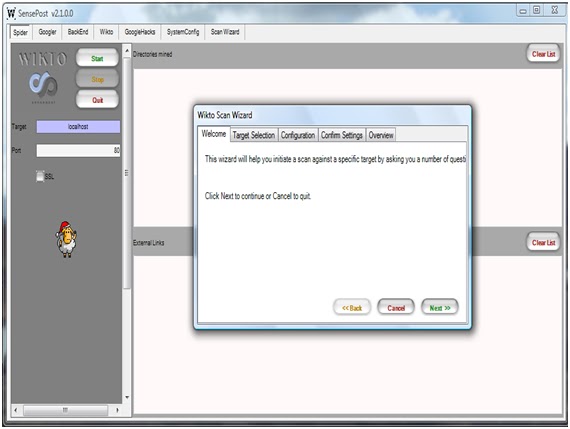Image resolution: width=570 pixels, height=429 pixels.
Task: Clear the Directories mined list
Action: 543,54
